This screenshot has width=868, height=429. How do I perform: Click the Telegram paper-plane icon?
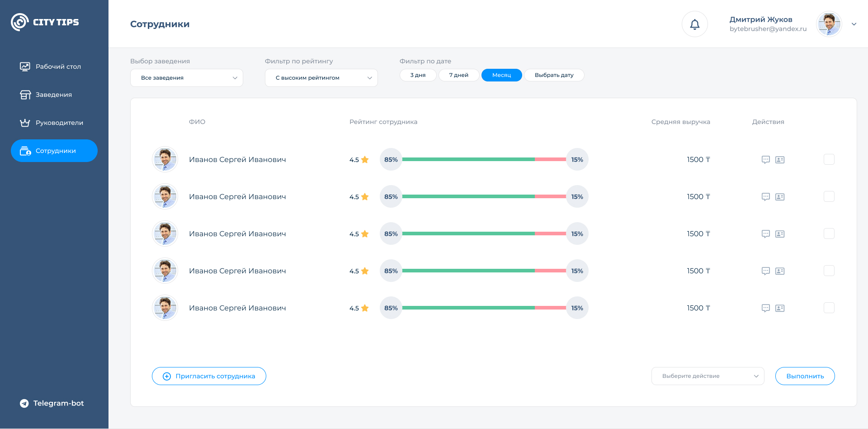[x=24, y=403]
